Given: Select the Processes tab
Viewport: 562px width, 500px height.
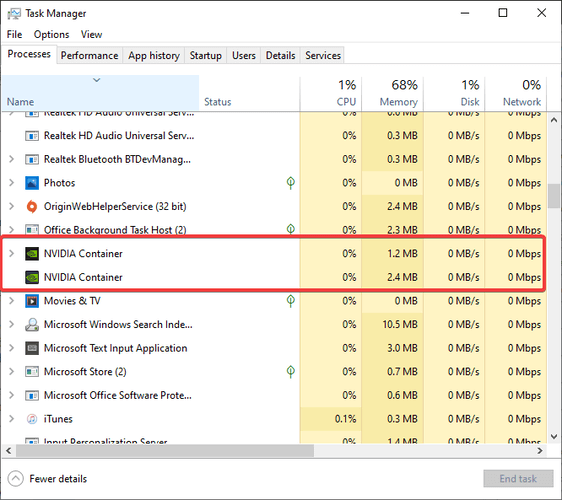Looking at the screenshot, I should tap(29, 54).
